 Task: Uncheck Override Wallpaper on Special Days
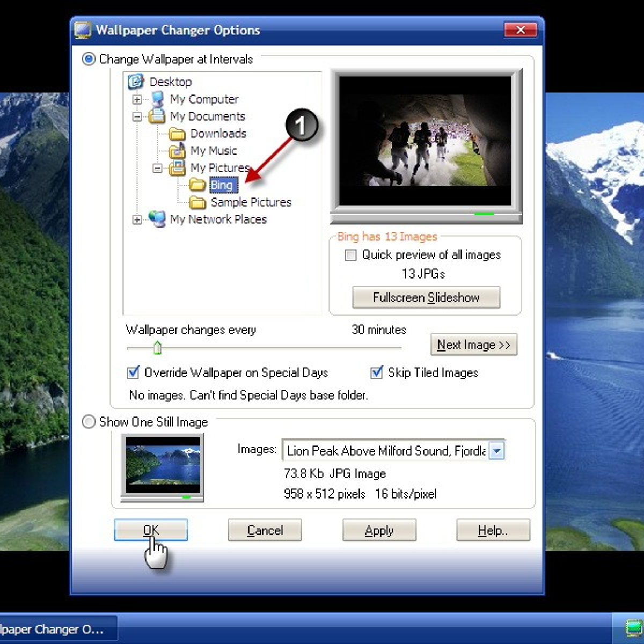coord(133,372)
